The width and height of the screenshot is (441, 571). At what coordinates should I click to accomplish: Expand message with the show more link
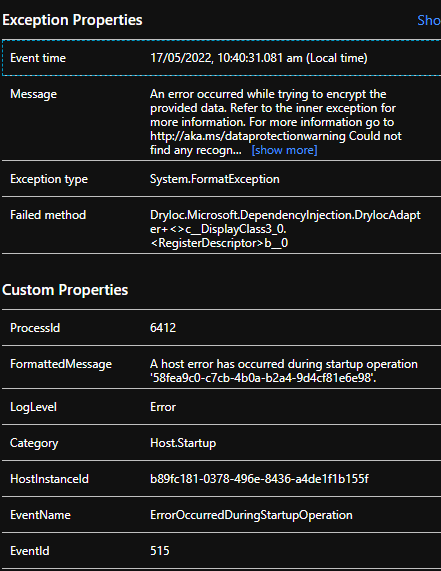284,150
